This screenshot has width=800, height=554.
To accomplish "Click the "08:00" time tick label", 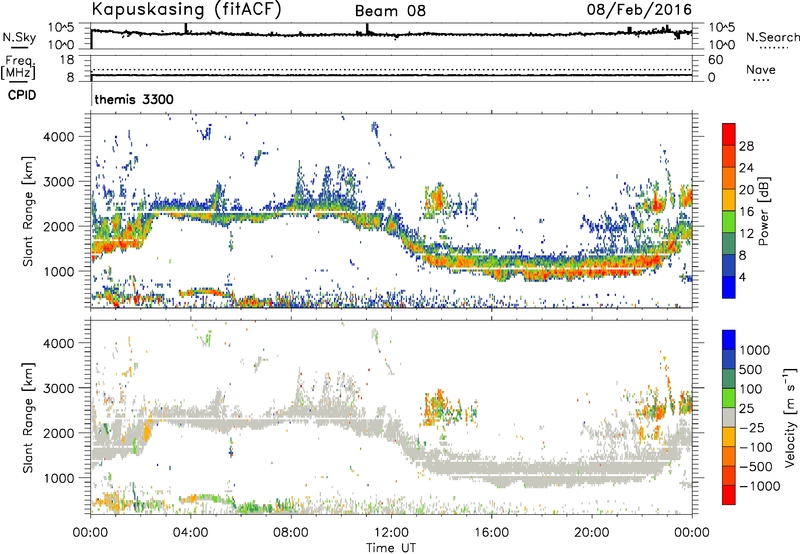I will (x=291, y=533).
